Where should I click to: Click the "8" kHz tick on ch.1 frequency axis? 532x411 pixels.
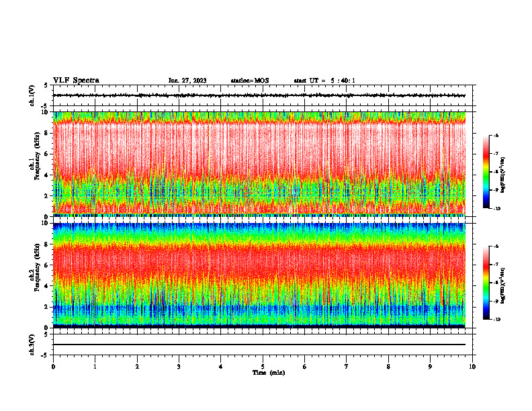[47, 133]
